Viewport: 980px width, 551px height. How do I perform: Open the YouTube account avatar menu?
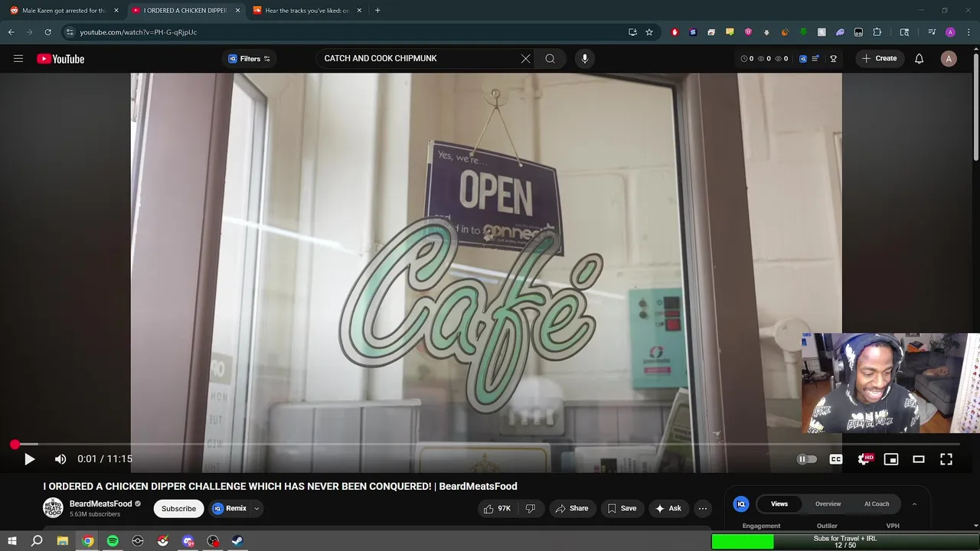click(x=949, y=59)
